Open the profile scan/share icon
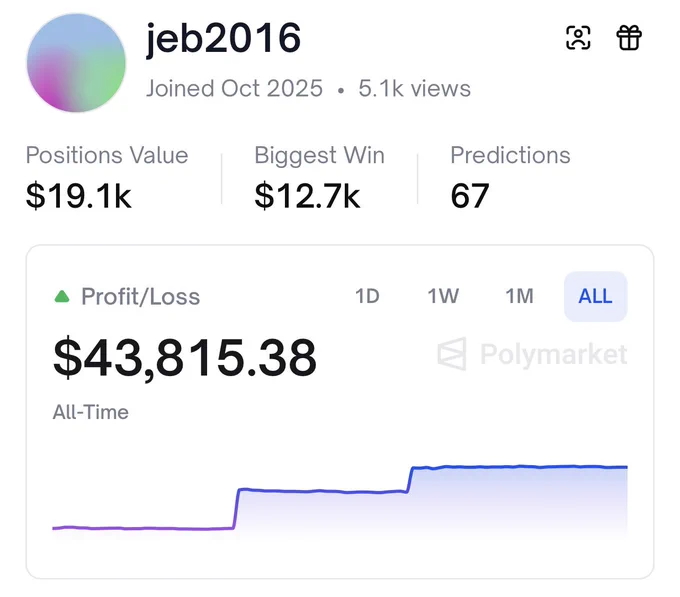The image size is (680, 597). [578, 38]
